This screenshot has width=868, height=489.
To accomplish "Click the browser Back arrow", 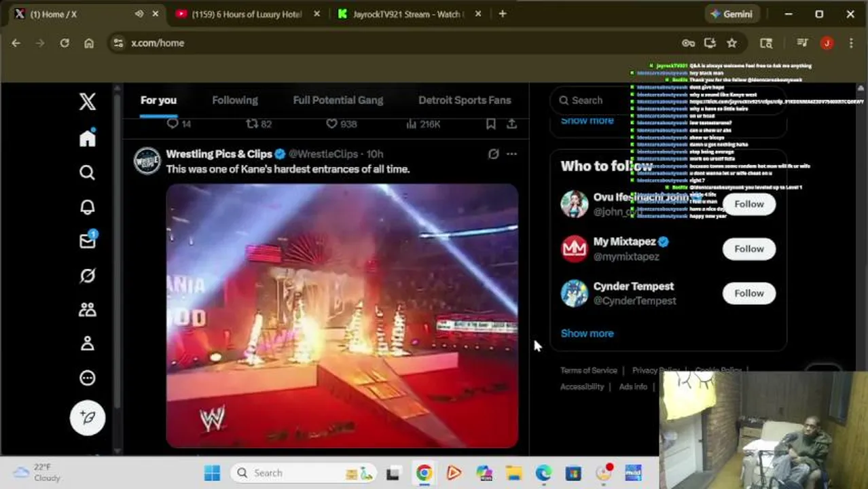I will point(16,43).
